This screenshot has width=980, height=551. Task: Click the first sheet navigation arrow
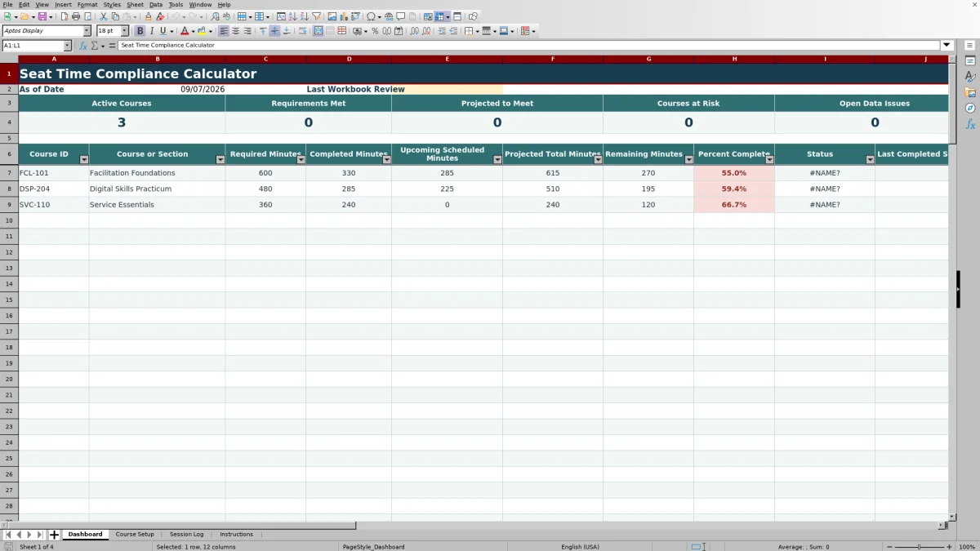click(8, 535)
